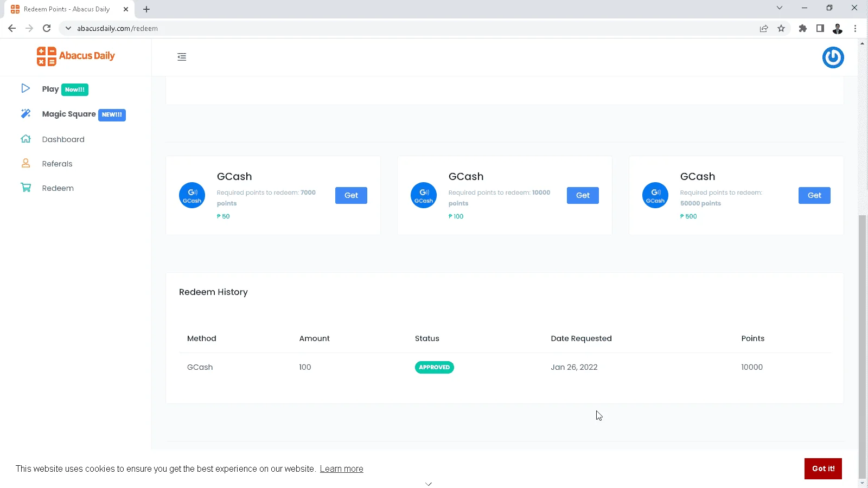Open the tab search dropdown arrow
The image size is (868, 488).
[780, 8]
